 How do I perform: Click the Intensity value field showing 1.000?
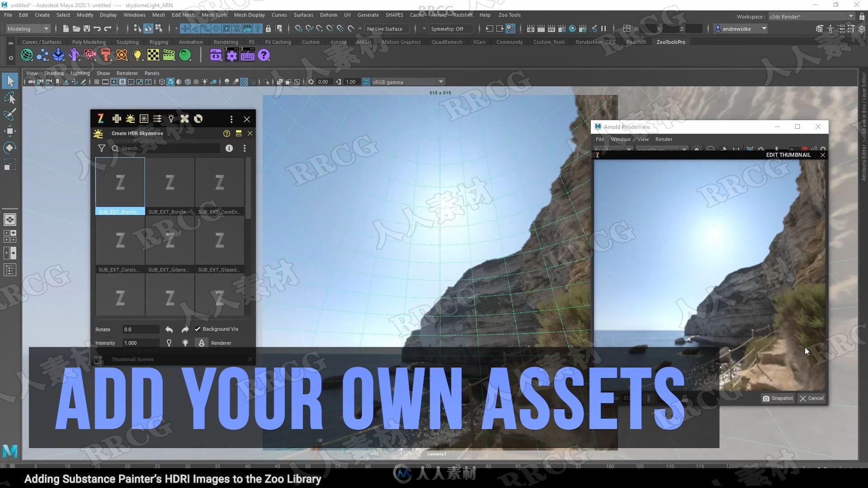point(141,343)
